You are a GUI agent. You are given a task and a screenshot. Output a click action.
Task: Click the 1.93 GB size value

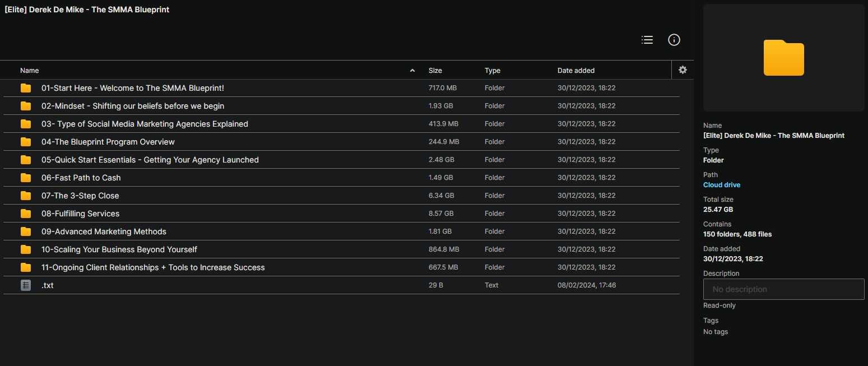click(441, 106)
